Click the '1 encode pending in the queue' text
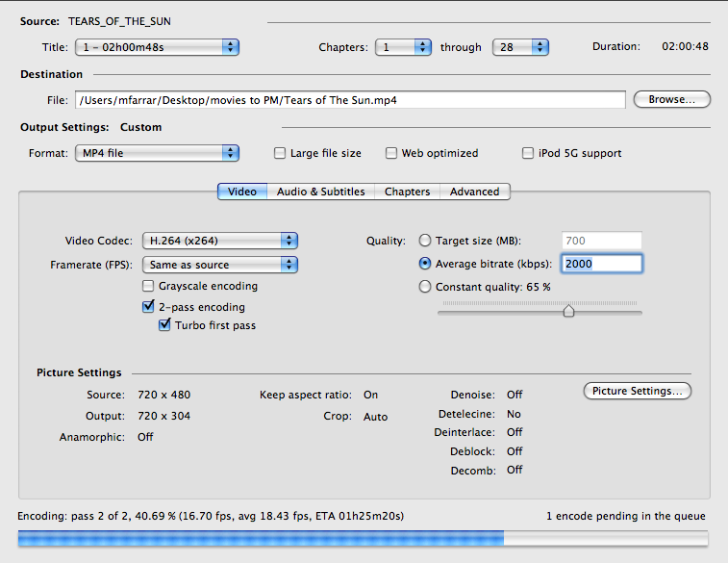This screenshot has height=563, width=728. [626, 516]
